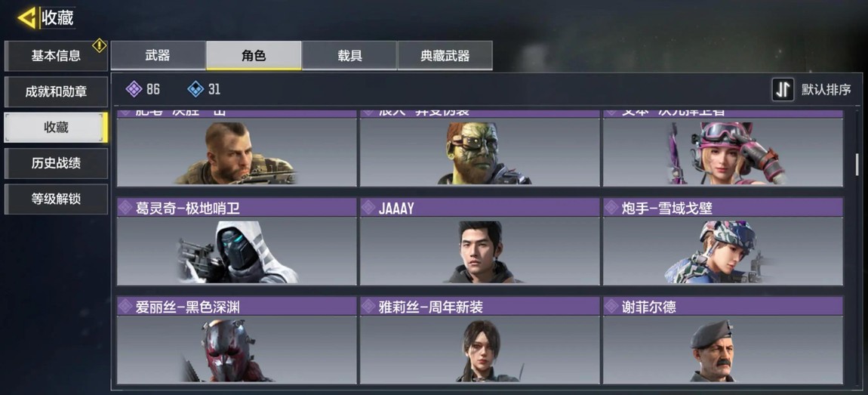
Task: Open 基本信息 in the sidebar
Action: [56, 55]
